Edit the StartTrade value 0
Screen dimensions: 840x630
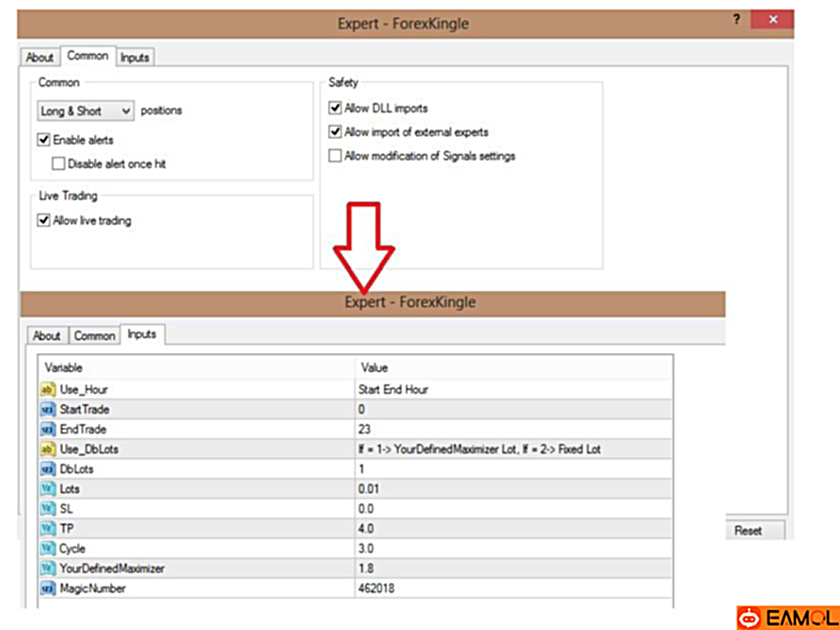[x=513, y=409]
